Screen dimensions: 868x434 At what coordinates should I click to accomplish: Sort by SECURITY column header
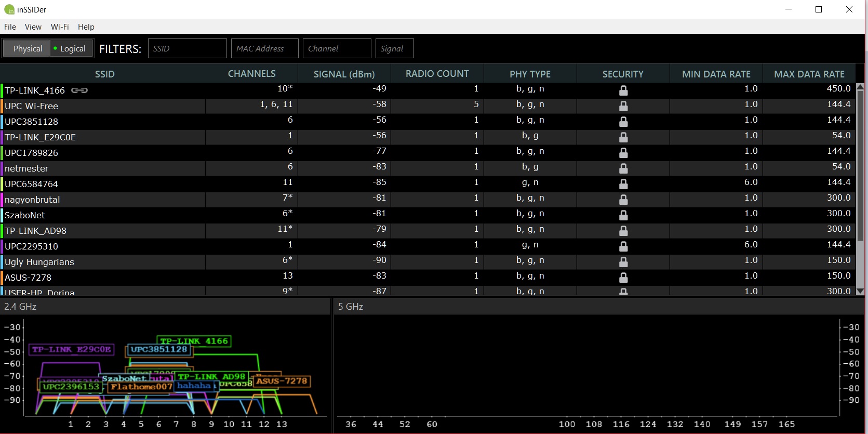(x=623, y=74)
